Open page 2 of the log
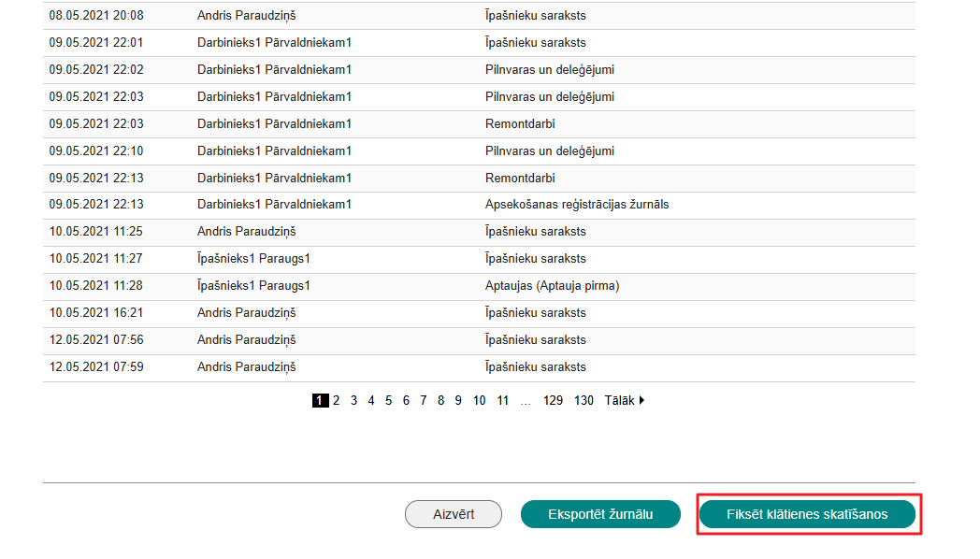 337,400
